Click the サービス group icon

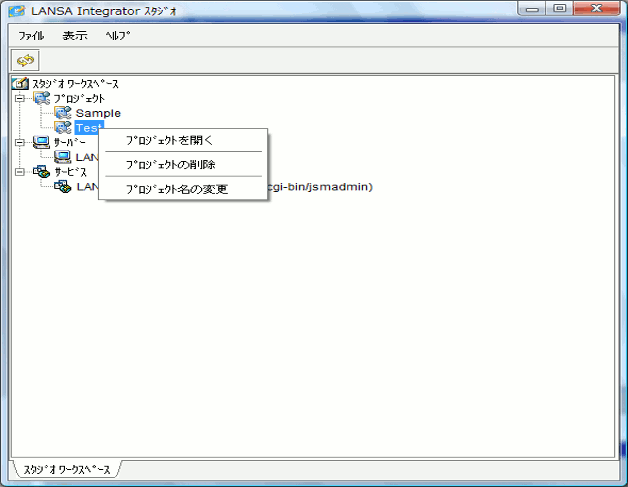coord(42,172)
